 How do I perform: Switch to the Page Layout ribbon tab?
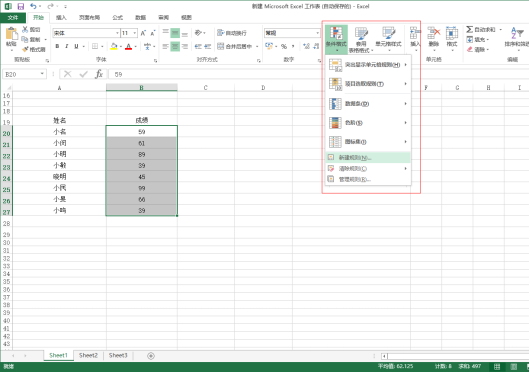90,18
